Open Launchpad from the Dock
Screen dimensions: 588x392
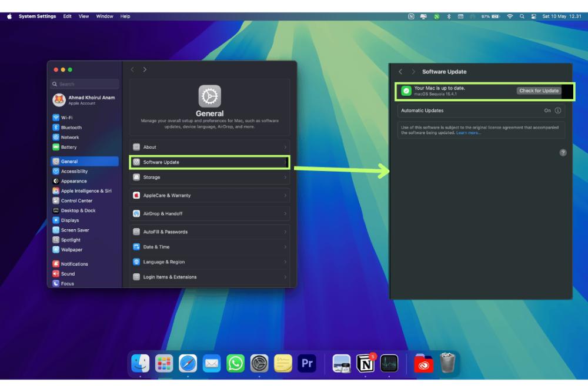(x=164, y=363)
